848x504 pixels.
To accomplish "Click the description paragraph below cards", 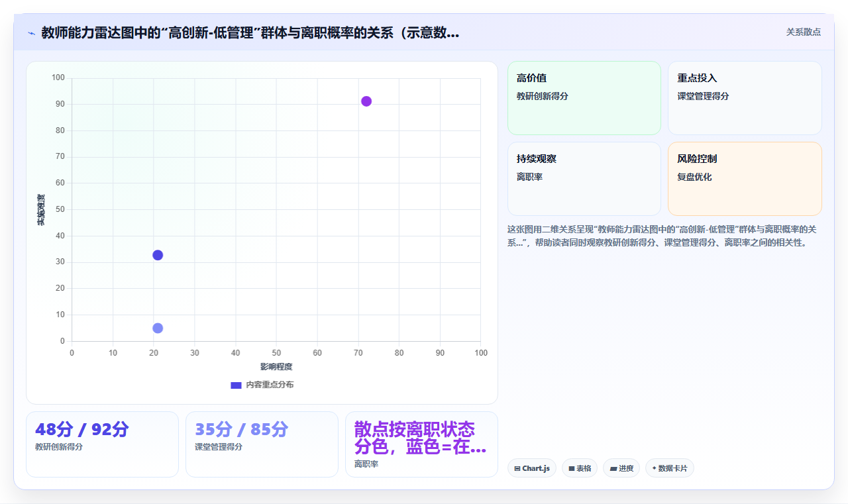I will pyautogui.click(x=662, y=236).
